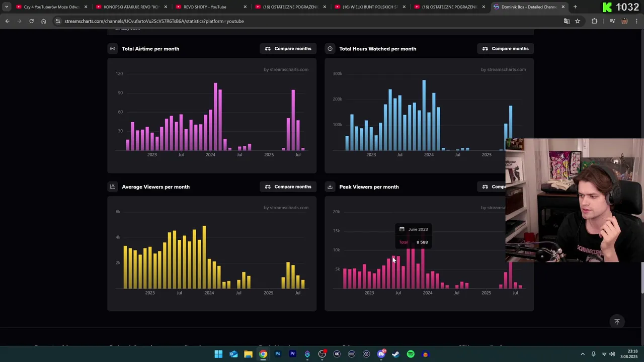
Task: Open the translate page icon
Action: coord(567,21)
